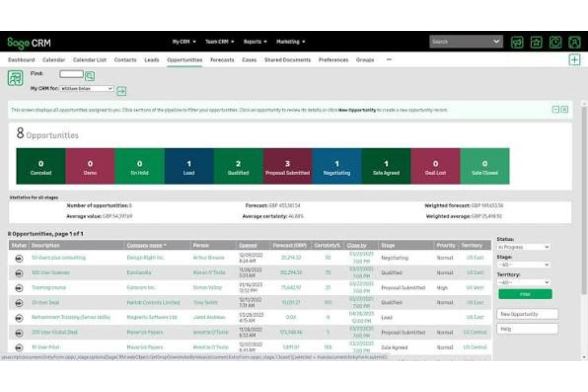
Task: Open the more tabs ellipsis menu
Action: point(389,60)
